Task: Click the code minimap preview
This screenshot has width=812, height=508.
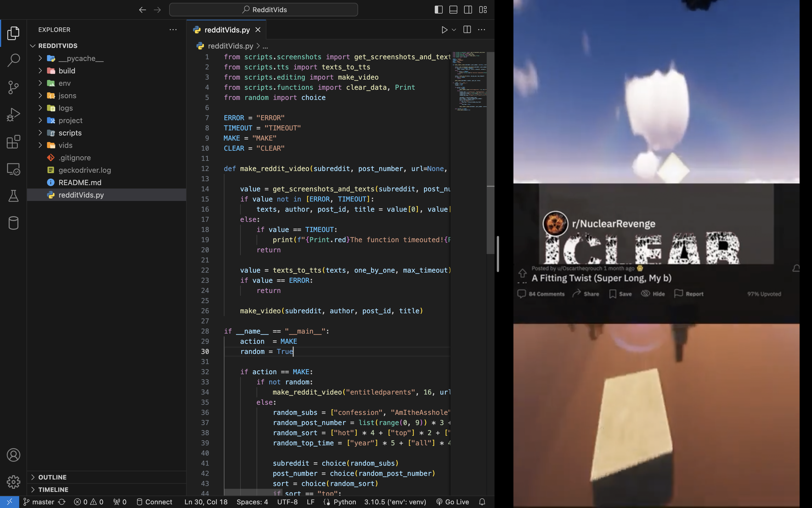Action: coord(469,81)
